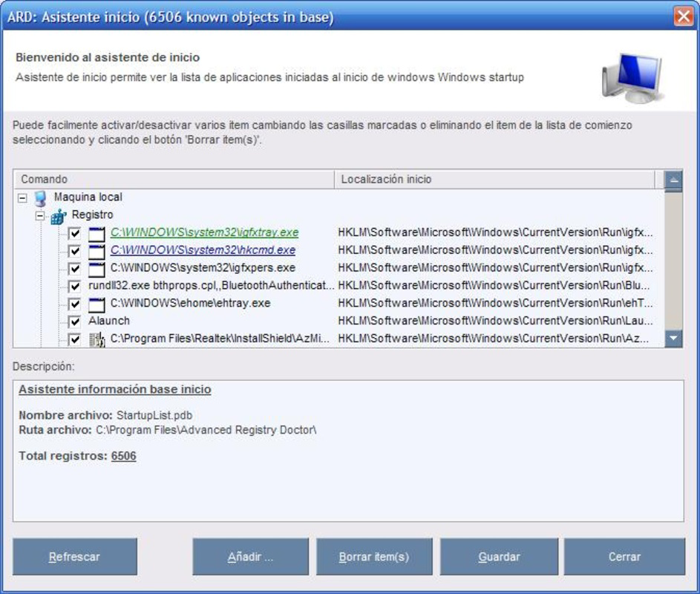700x594 pixels.
Task: Close the ARD window with X
Action: (x=684, y=16)
